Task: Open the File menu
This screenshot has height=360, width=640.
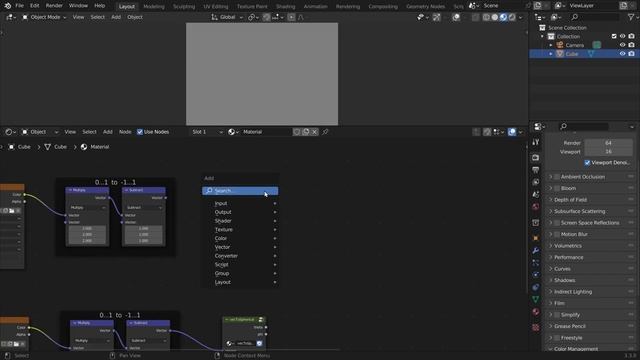Action: [19, 6]
